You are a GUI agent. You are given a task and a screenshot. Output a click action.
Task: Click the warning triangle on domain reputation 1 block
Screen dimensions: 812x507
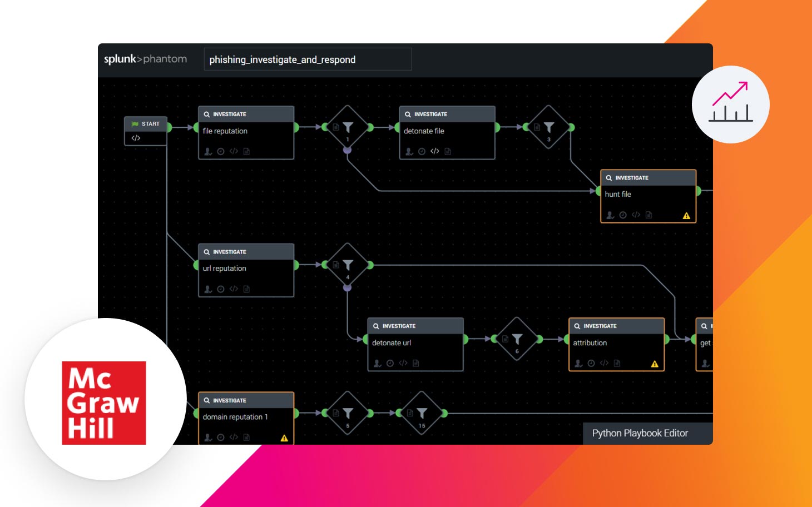tap(284, 438)
